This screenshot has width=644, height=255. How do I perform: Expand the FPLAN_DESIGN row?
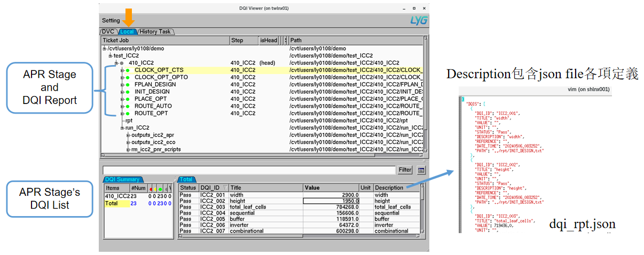coord(122,85)
